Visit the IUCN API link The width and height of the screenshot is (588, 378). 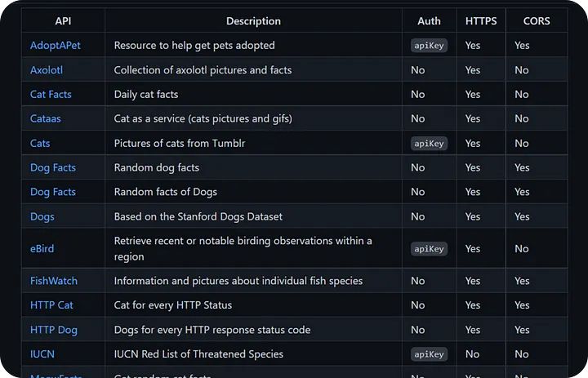42,354
